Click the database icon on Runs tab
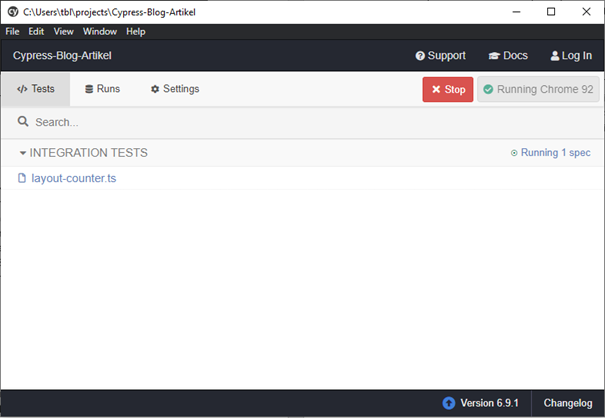This screenshot has width=605, height=418. click(x=89, y=89)
